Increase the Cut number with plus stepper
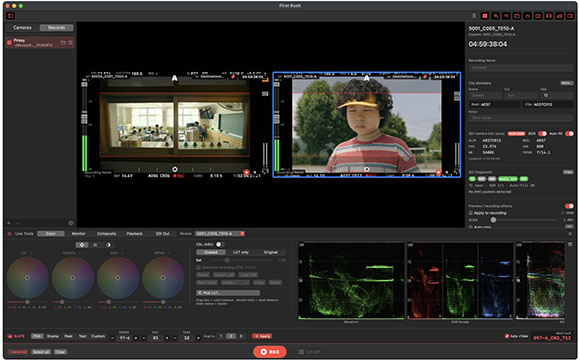The width and height of the screenshot is (580, 362). 167,338
